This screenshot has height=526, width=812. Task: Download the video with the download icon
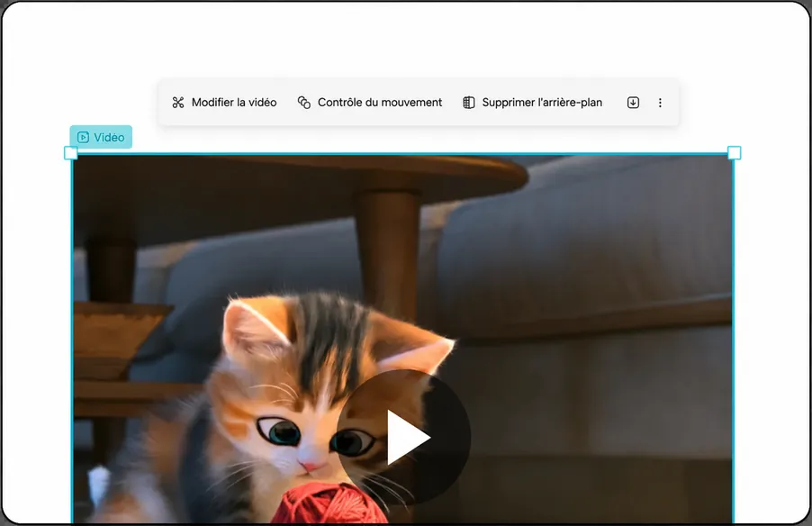(633, 103)
